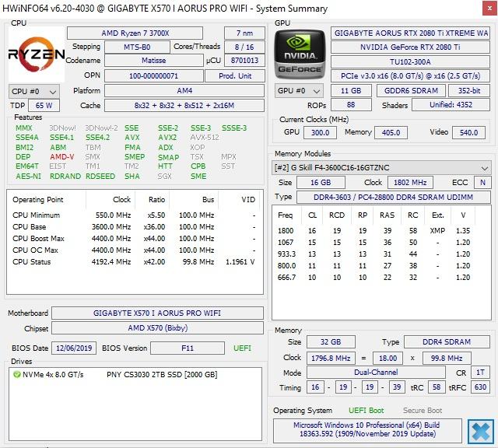Click the tRFC 630 field
This screenshot has width=498, height=448.
pyautogui.click(x=480, y=387)
